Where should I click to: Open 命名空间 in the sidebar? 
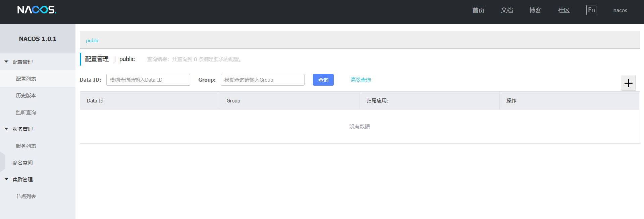point(23,163)
